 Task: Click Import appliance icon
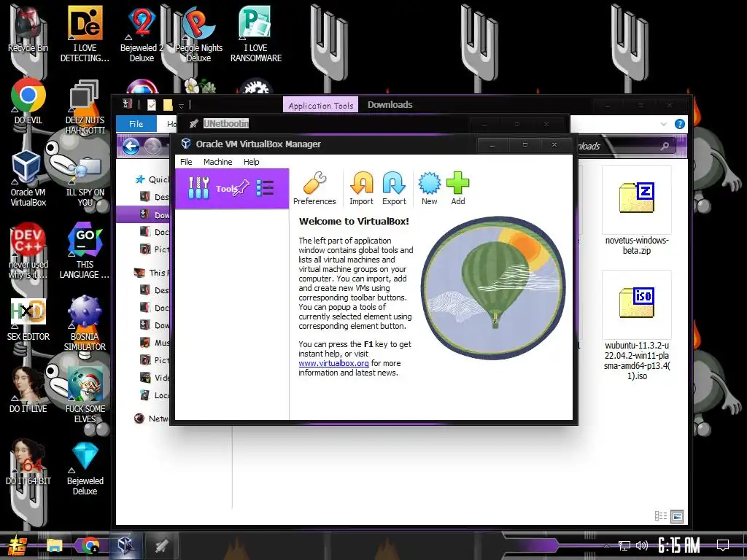362,189
